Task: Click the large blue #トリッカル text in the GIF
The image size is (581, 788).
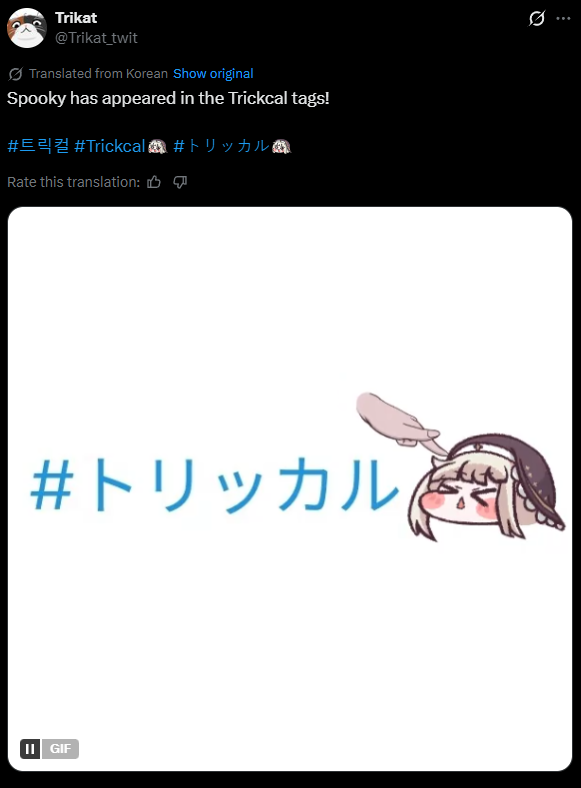Action: tap(215, 484)
